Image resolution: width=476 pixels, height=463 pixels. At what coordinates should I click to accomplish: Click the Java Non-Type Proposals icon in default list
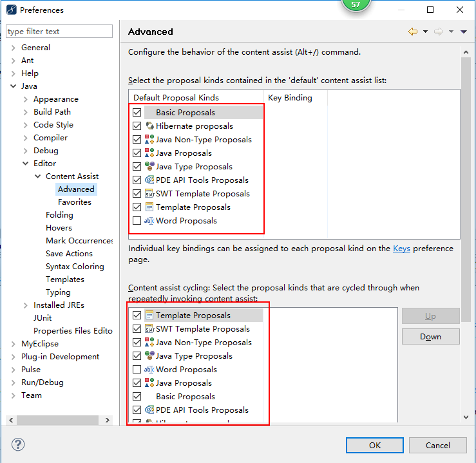tap(149, 140)
